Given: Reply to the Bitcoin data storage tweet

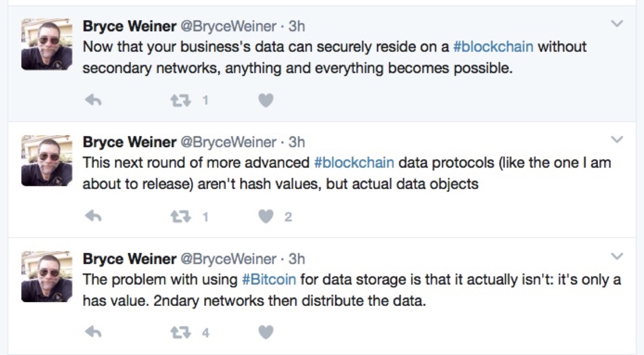Looking at the screenshot, I should 93,332.
